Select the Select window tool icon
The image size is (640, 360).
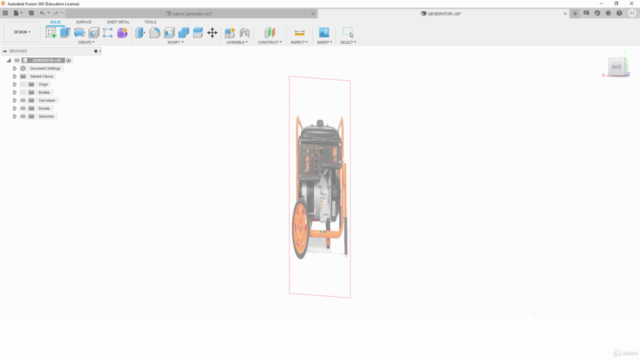348,33
